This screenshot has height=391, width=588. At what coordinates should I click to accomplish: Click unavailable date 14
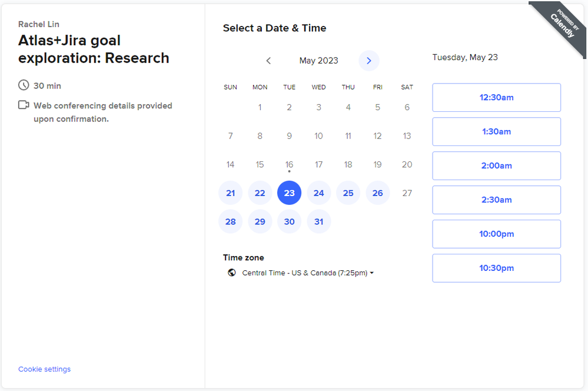[x=230, y=164]
